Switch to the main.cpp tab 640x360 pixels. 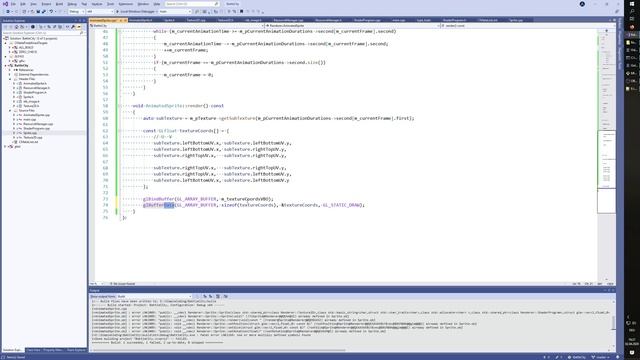[398, 20]
